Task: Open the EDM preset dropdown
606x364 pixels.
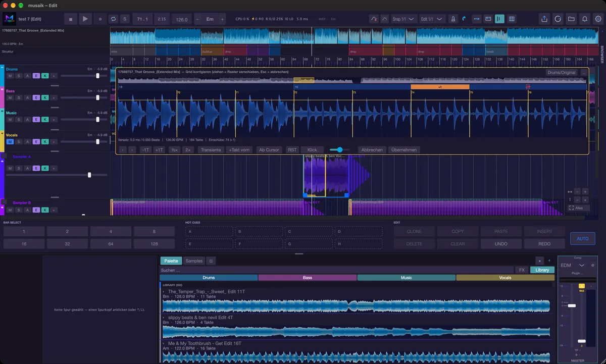Action: coord(572,265)
